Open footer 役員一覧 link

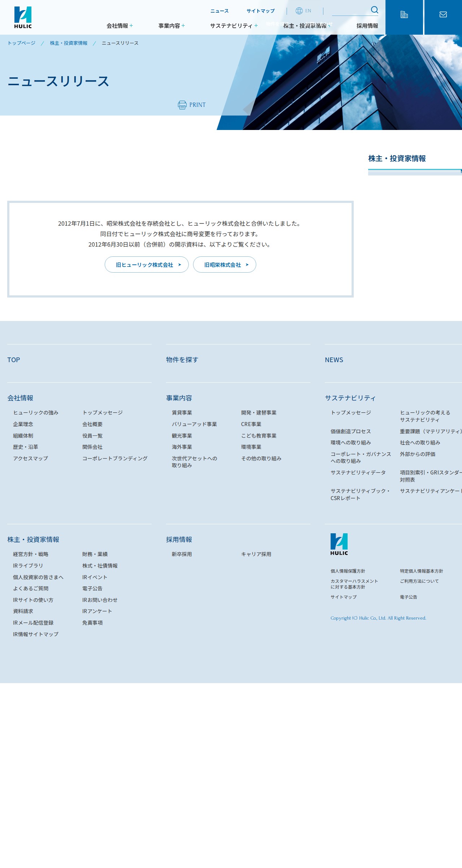coord(92,436)
